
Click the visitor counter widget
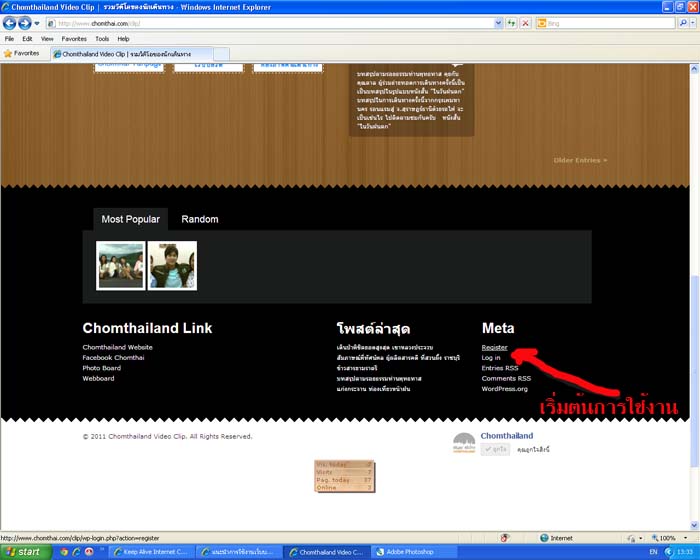(x=344, y=476)
